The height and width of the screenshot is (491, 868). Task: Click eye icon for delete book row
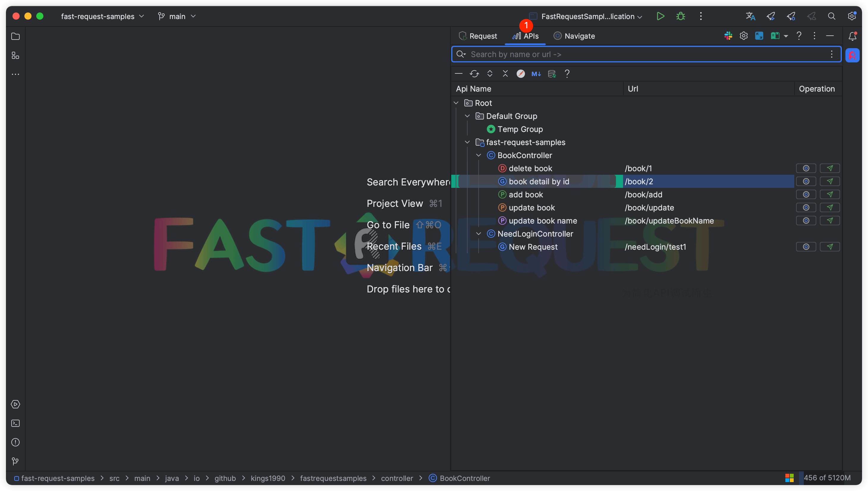point(806,168)
